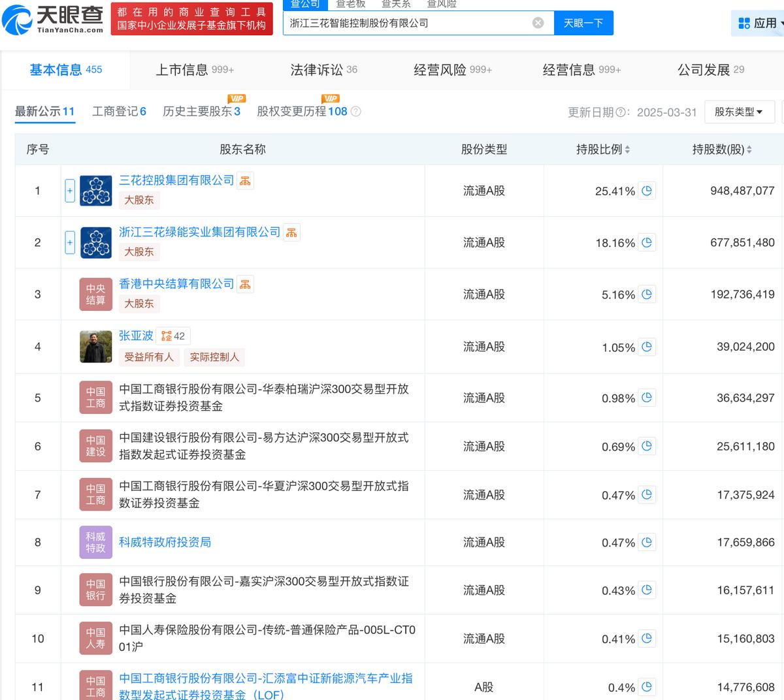Click the 科威特政 purple avatar tile

[96, 542]
